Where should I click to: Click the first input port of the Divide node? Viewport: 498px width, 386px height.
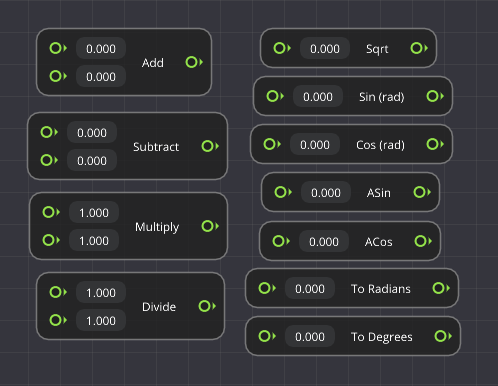(58, 292)
